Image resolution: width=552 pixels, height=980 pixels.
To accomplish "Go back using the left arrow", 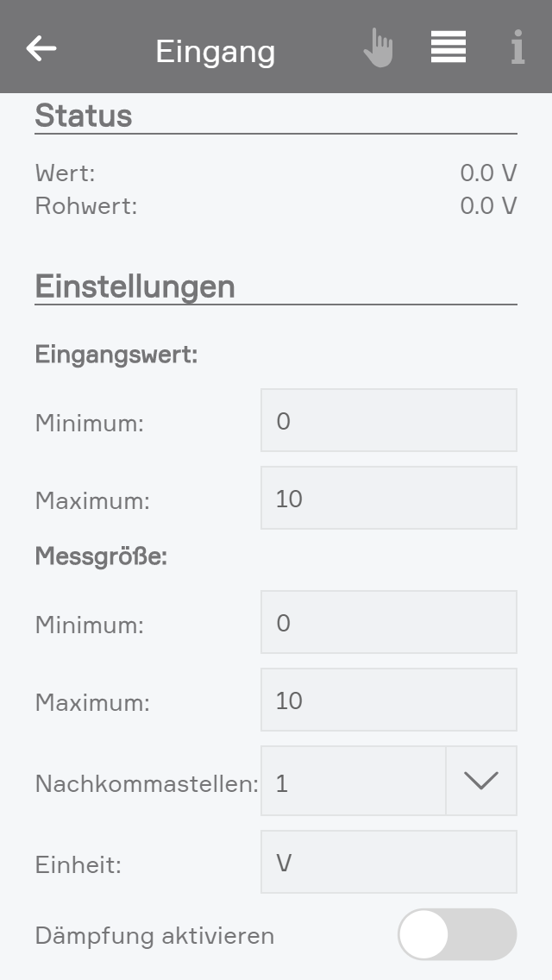I will point(41,48).
